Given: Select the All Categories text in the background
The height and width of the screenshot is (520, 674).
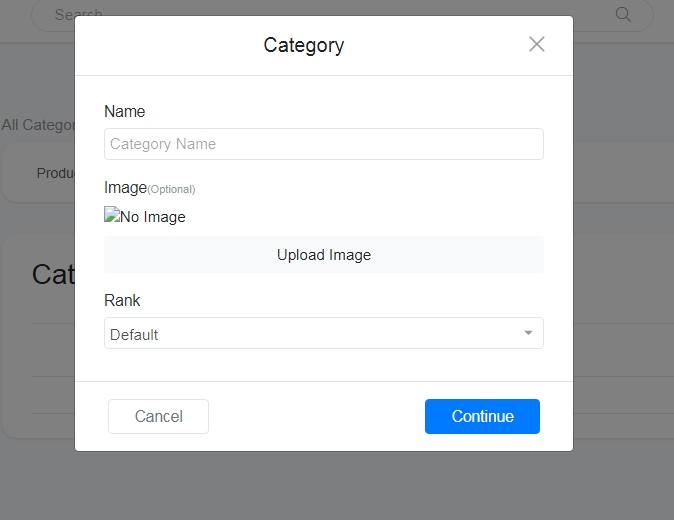Looking at the screenshot, I should pyautogui.click(x=37, y=125).
